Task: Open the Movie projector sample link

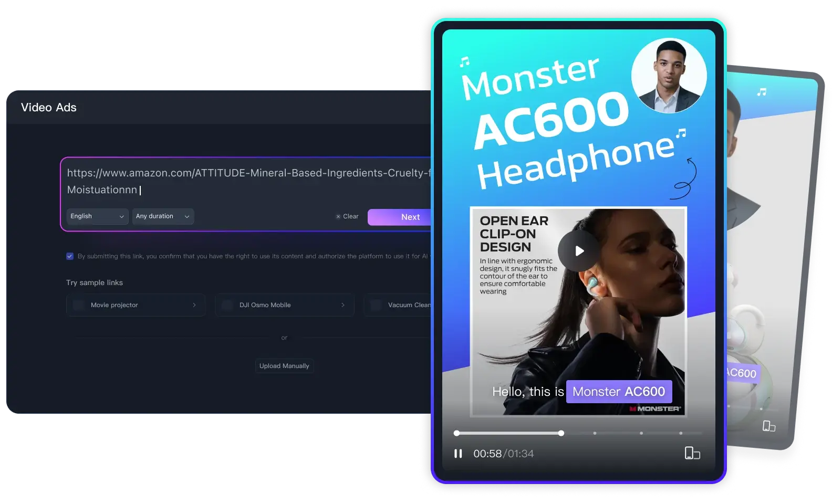Action: 136,305
